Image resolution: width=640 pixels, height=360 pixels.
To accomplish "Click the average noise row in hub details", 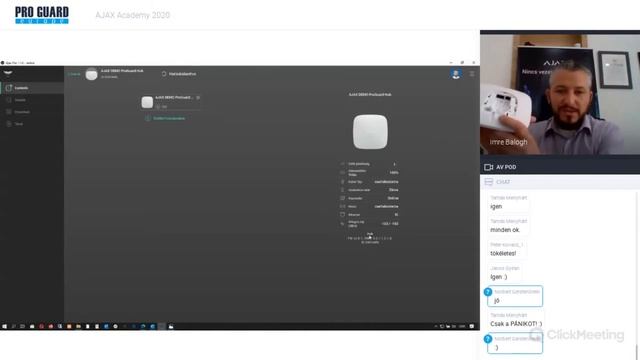I will point(370,224).
